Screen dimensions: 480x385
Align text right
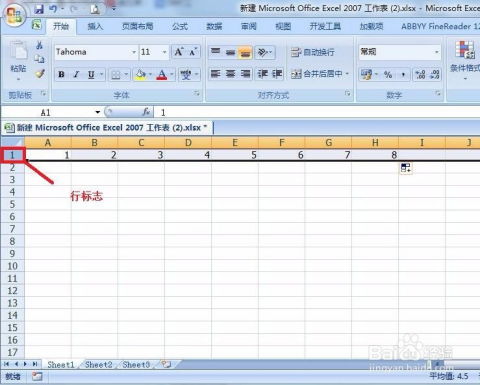click(246, 74)
